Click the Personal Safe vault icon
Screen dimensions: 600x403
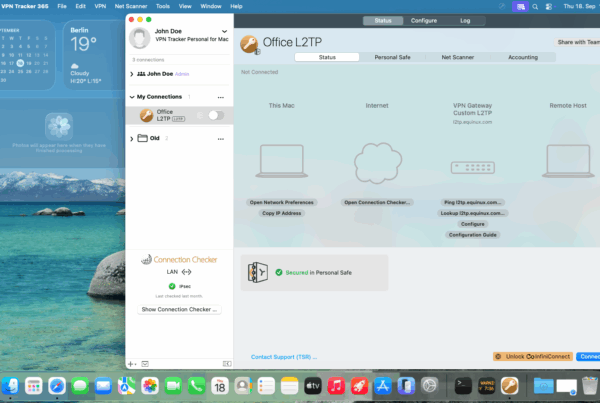257,271
